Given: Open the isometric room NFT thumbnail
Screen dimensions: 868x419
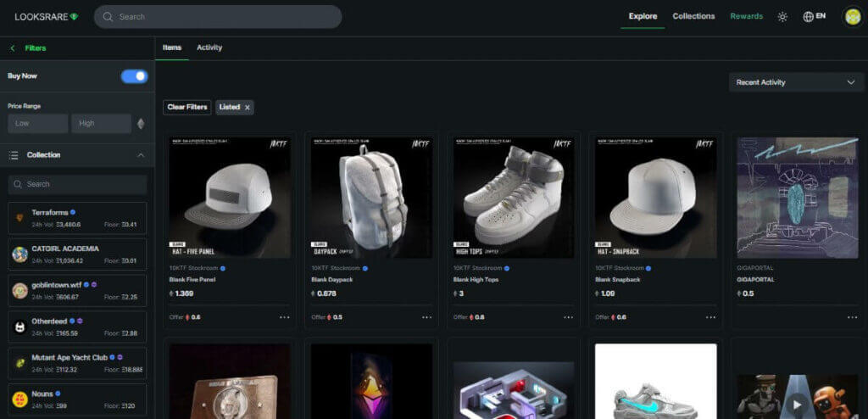Looking at the screenshot, I should point(514,390).
